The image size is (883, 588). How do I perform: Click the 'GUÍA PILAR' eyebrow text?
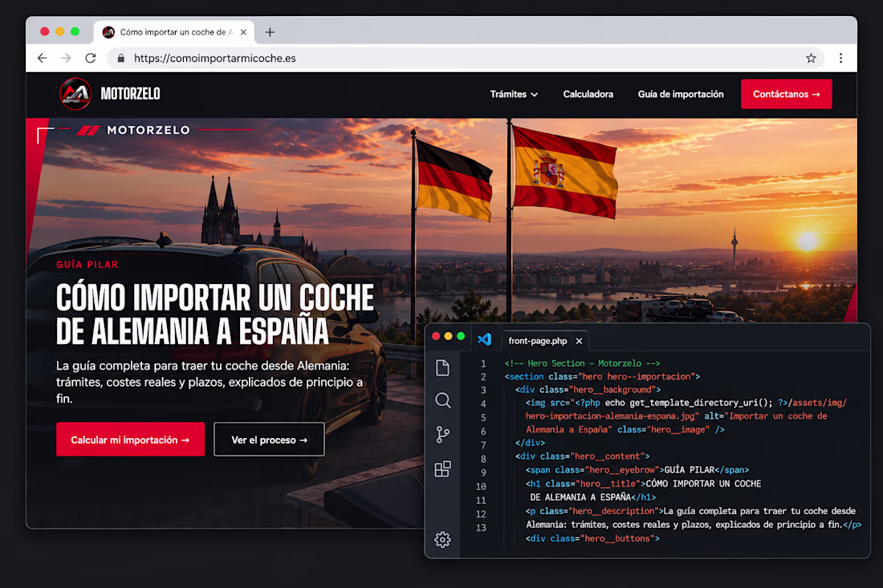[87, 265]
